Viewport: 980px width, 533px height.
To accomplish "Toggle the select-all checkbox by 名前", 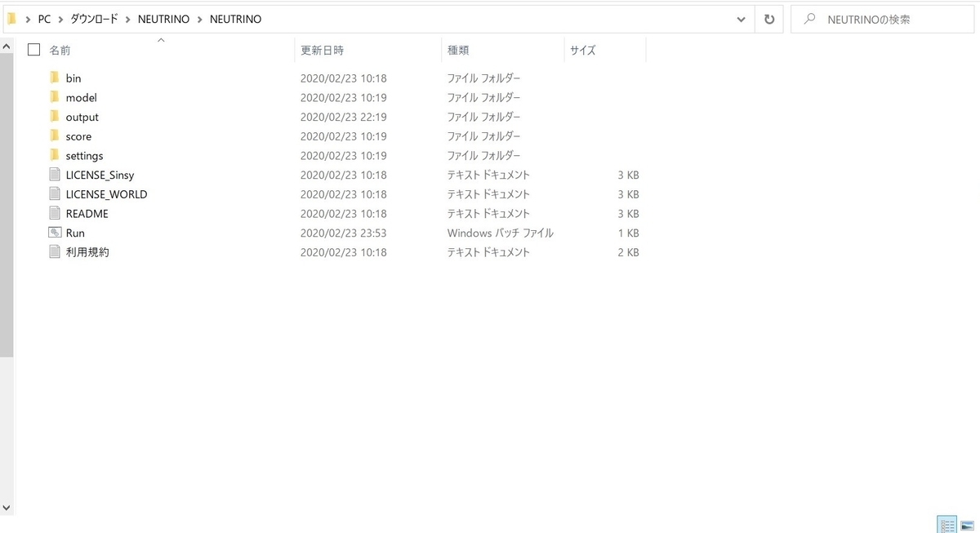I will [x=33, y=50].
